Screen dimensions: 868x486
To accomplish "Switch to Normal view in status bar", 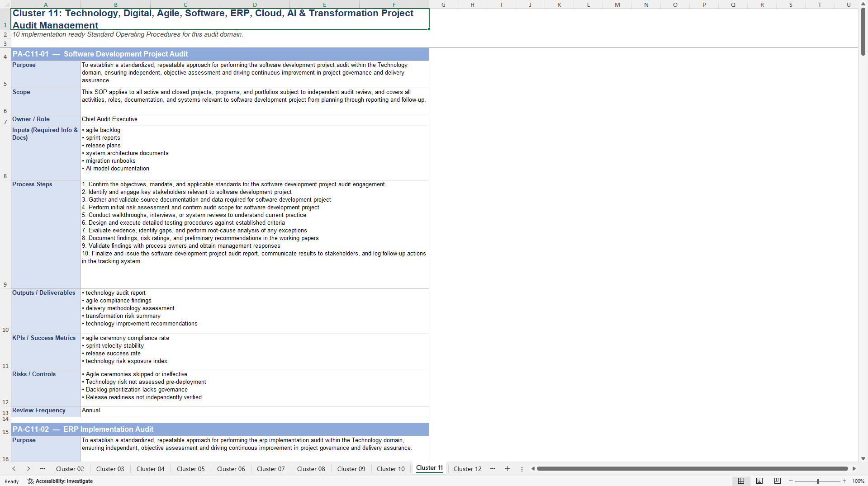I will [741, 481].
